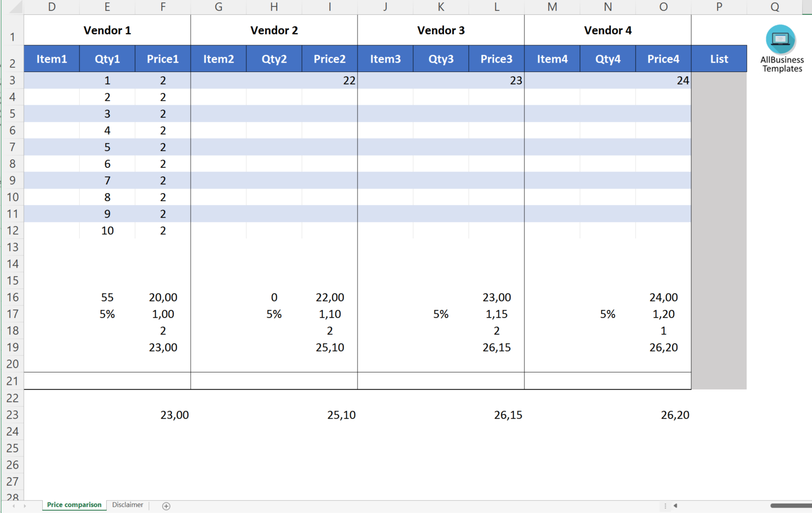Image resolution: width=812 pixels, height=513 pixels.
Task: Switch to the Disclaimer sheet tab
Action: (x=128, y=505)
